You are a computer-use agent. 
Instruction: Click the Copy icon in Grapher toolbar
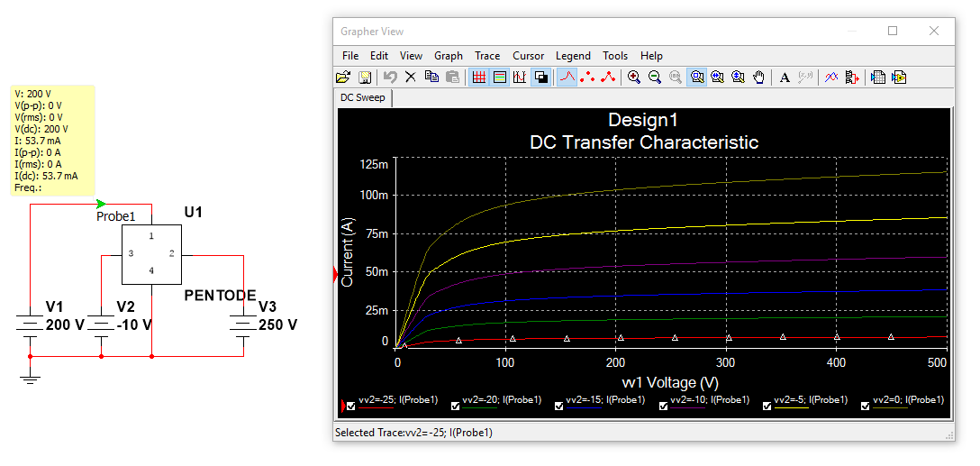[x=431, y=78]
